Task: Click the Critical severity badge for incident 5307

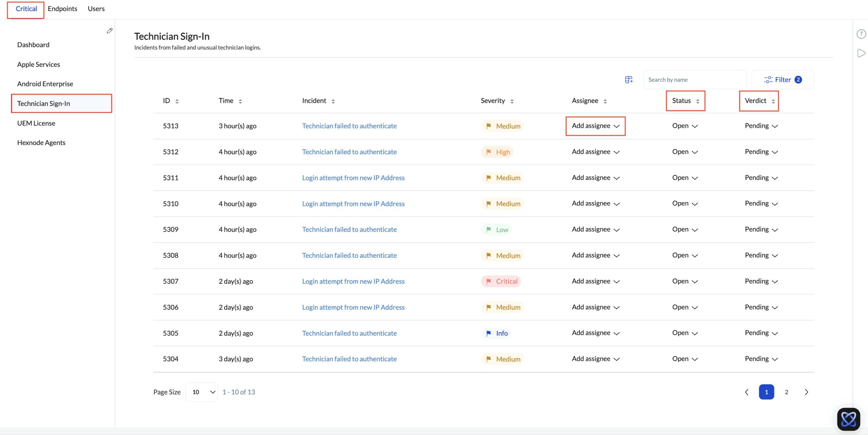Action: (501, 281)
